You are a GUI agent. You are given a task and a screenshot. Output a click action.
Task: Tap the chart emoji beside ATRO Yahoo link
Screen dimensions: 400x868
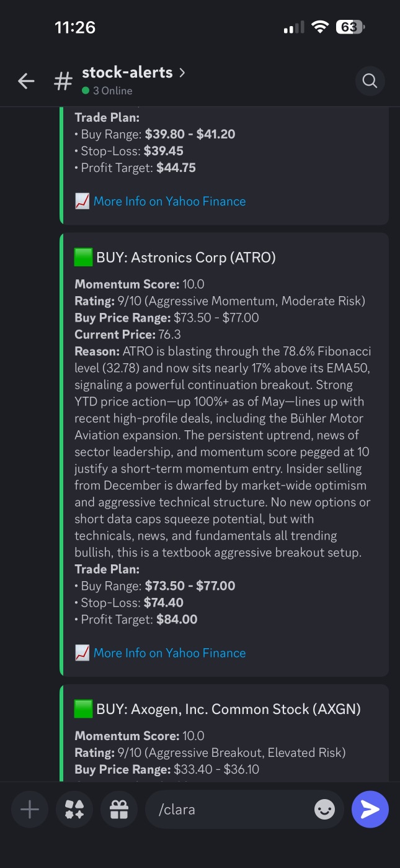coord(82,653)
